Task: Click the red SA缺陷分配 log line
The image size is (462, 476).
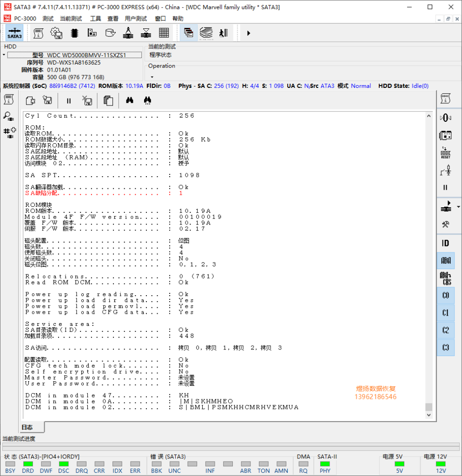Action: (104, 193)
